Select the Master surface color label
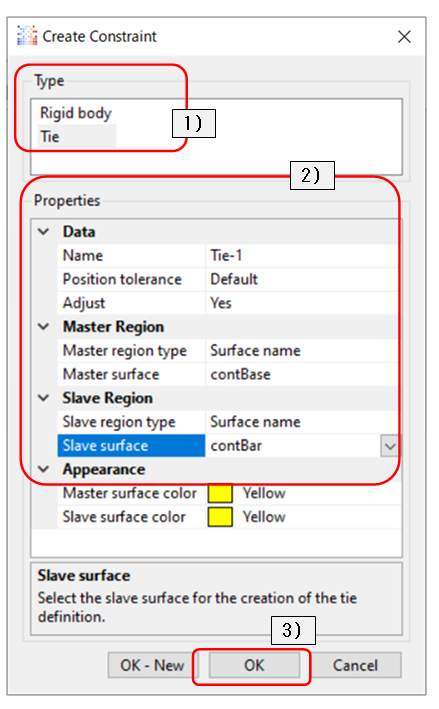Image resolution: width=439 pixels, height=709 pixels. pos(130,493)
